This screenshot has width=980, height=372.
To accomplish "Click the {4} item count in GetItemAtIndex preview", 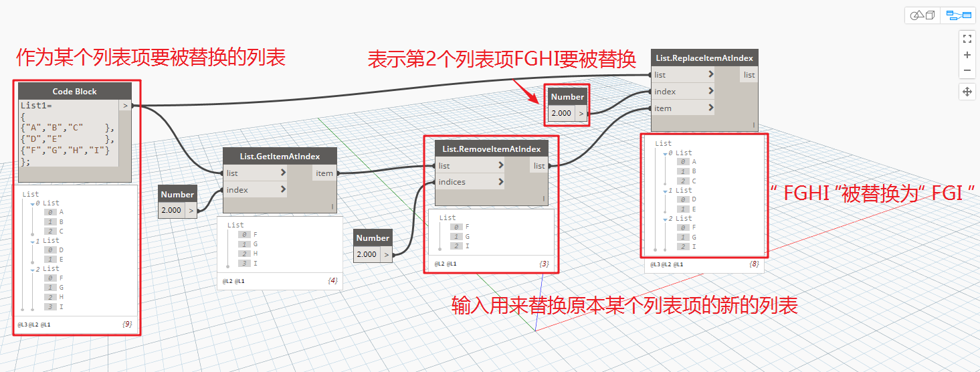I will pos(332,281).
